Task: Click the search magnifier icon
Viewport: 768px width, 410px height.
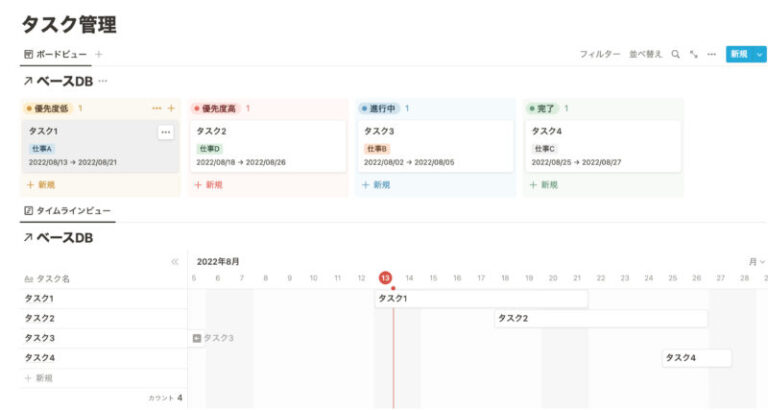Action: (x=676, y=54)
